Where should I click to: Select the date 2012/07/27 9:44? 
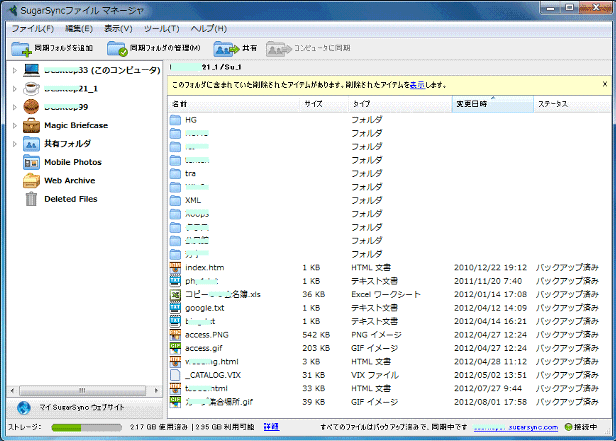click(x=488, y=388)
